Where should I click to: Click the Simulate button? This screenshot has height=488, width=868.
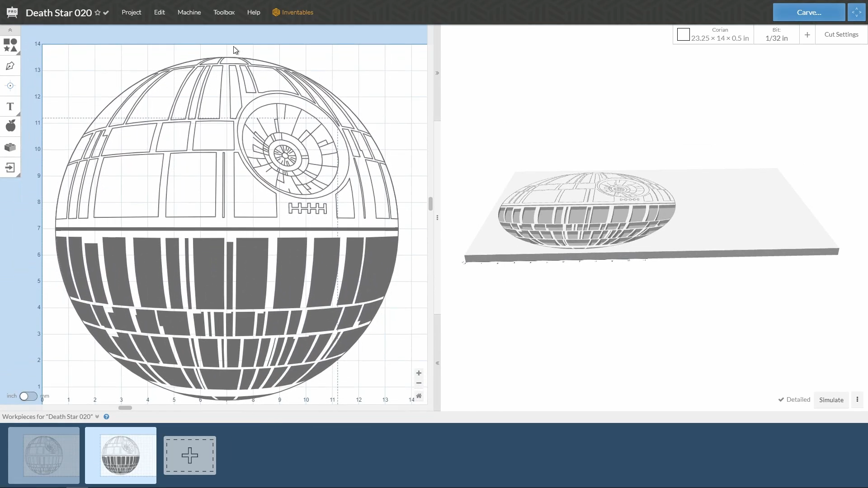(831, 400)
